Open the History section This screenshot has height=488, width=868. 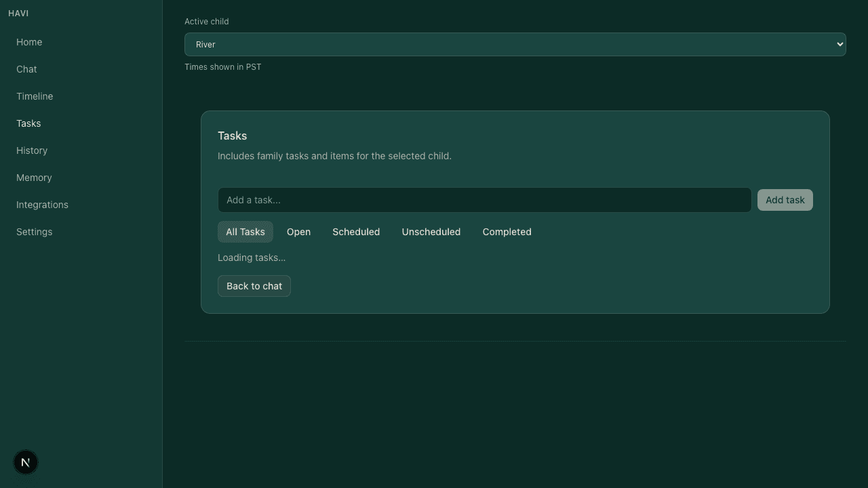32,150
